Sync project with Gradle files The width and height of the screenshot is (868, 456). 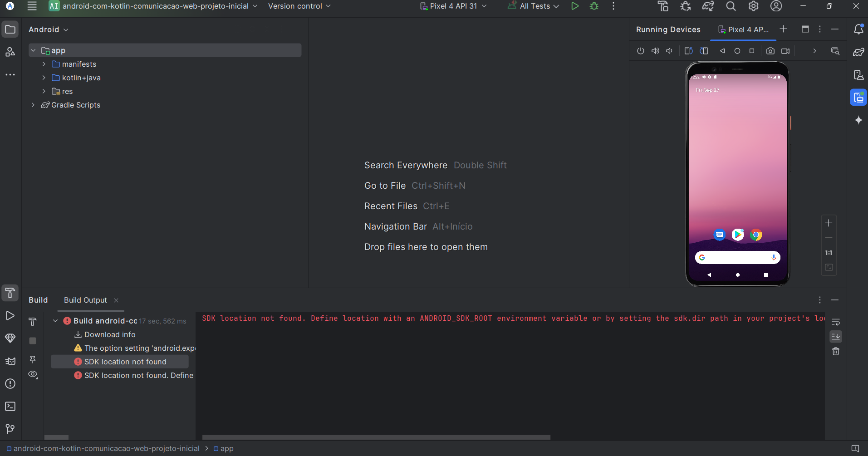pyautogui.click(x=708, y=6)
